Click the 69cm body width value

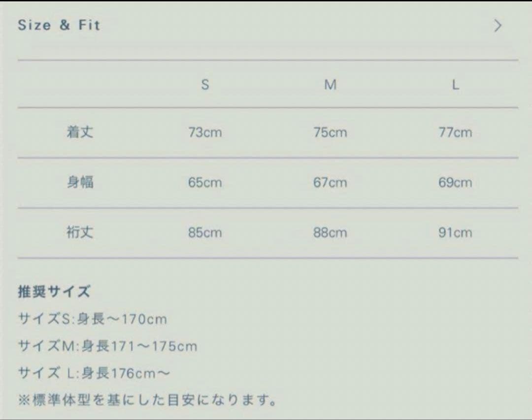click(x=455, y=183)
